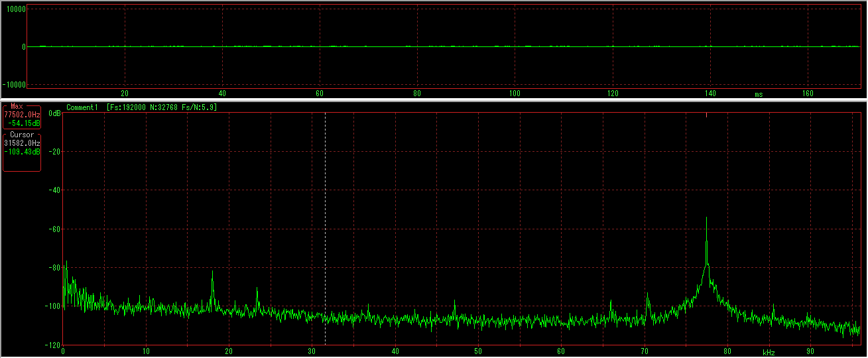Click the -120 label on spectrum level axis

[x=52, y=345]
